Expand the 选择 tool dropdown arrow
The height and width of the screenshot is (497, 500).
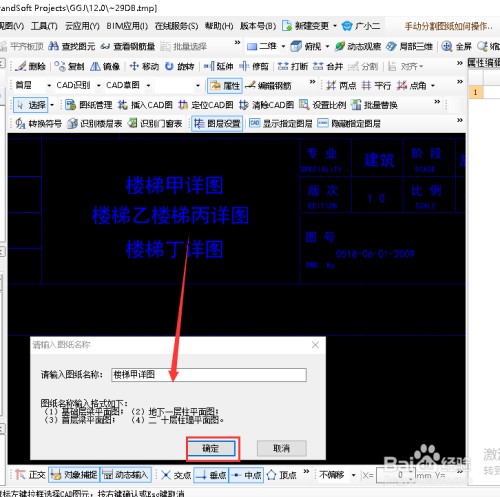tap(52, 105)
